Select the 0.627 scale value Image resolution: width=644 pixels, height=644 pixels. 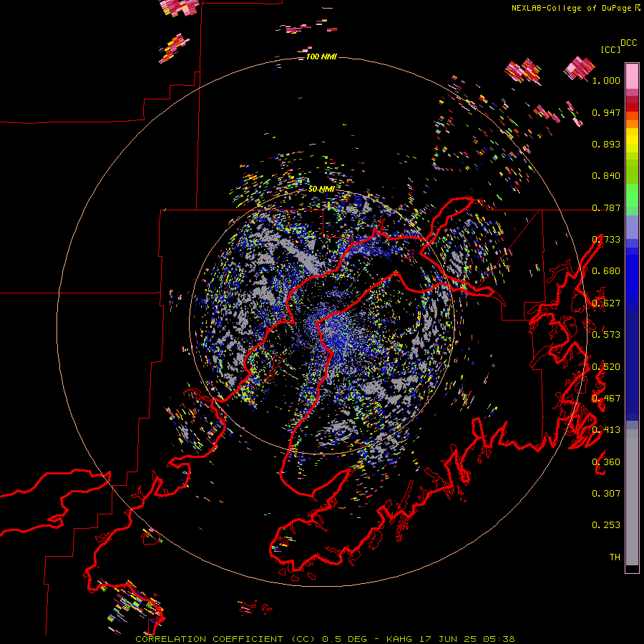click(606, 303)
